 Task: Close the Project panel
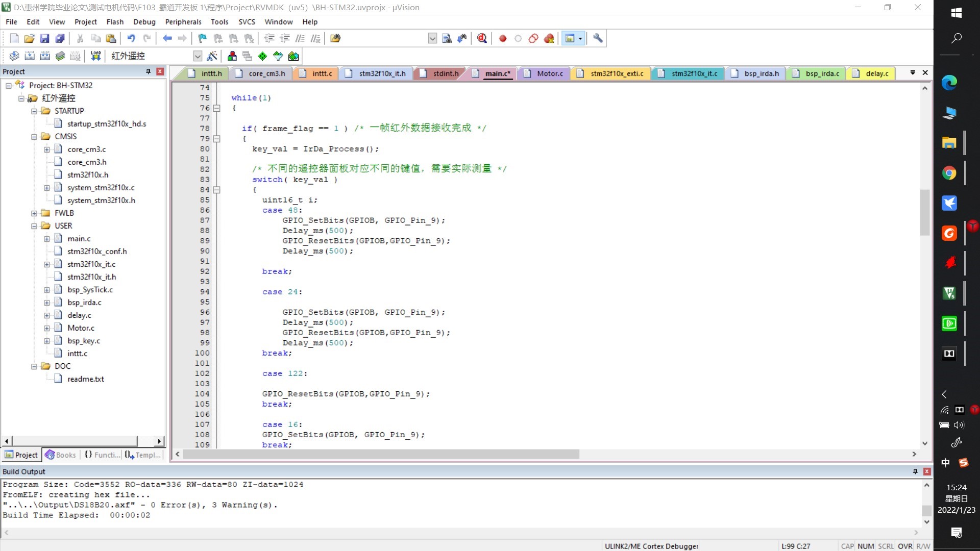(x=160, y=71)
